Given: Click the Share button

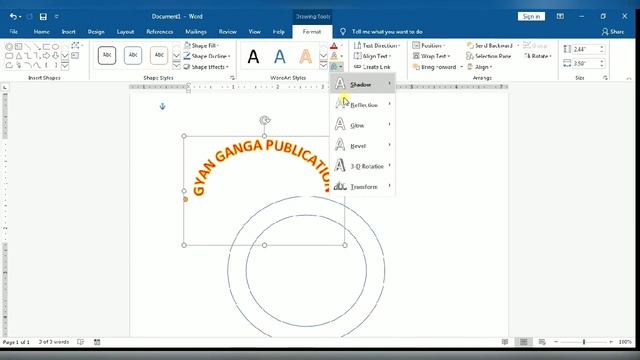Looking at the screenshot, I should coord(613,31).
